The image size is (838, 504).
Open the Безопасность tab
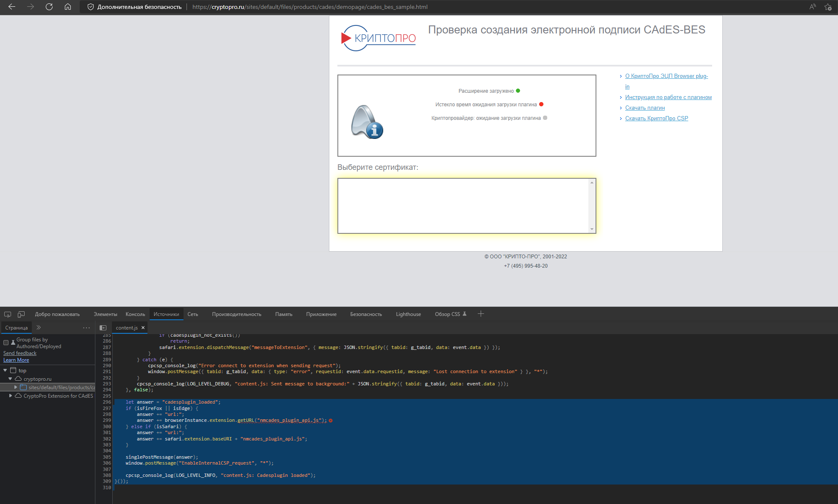(x=366, y=314)
